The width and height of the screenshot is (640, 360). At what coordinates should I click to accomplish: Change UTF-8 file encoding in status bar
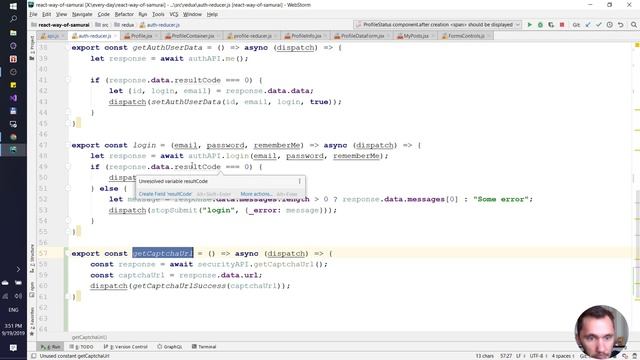[x=538, y=356]
